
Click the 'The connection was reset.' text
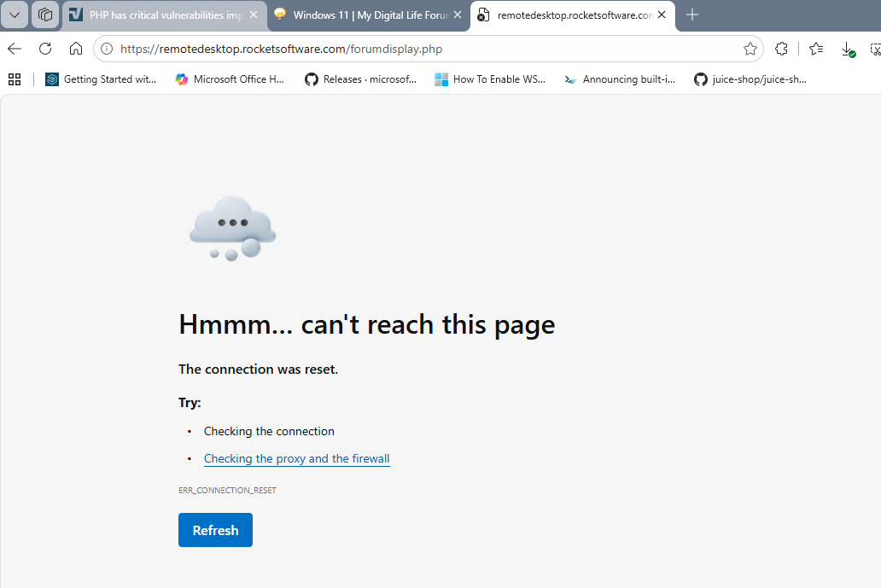tap(259, 369)
